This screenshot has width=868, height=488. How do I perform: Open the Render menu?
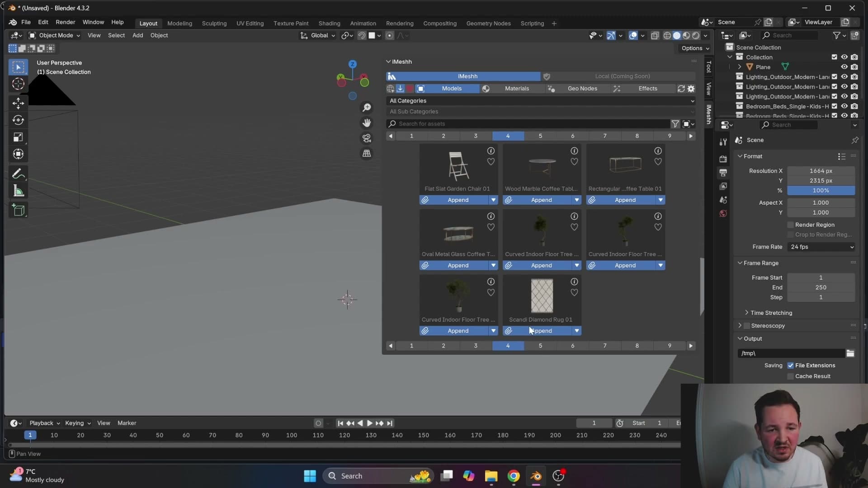[x=66, y=22]
